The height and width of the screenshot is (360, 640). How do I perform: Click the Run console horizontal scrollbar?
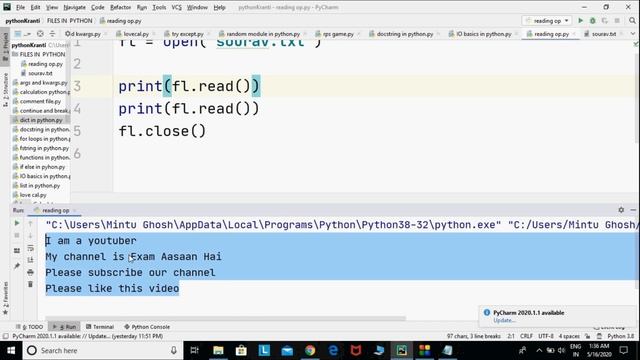tap(226, 318)
